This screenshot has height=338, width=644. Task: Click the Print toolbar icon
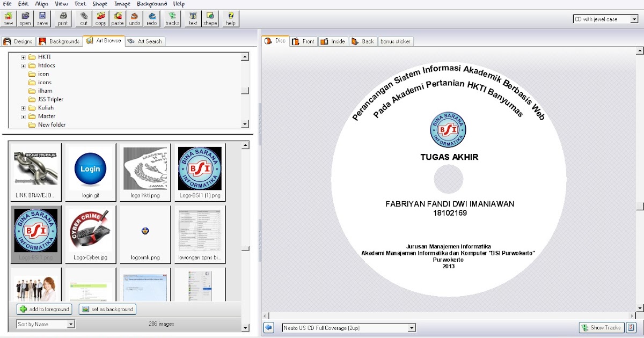[x=63, y=19]
